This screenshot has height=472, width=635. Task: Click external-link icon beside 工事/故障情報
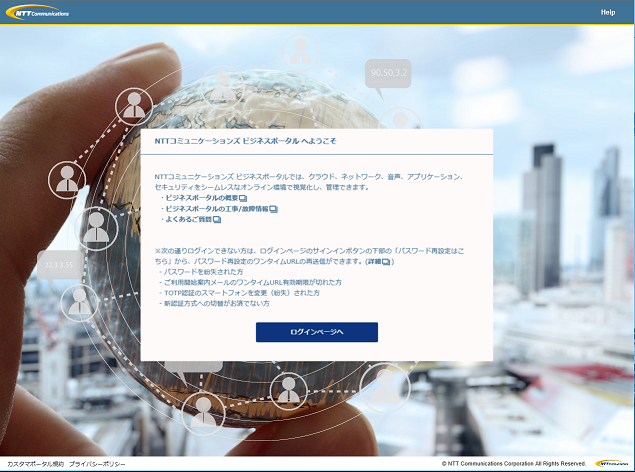coord(274,209)
